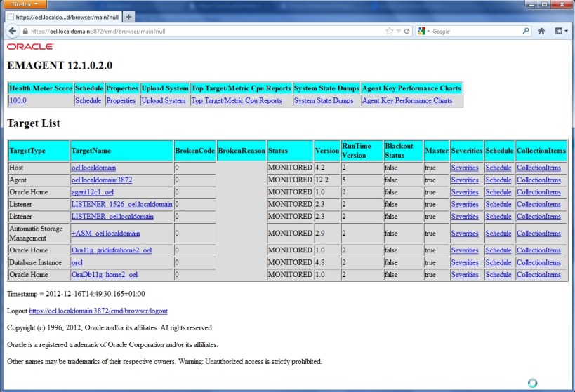Open the Upload System link
This screenshot has height=392, width=575.
point(164,100)
